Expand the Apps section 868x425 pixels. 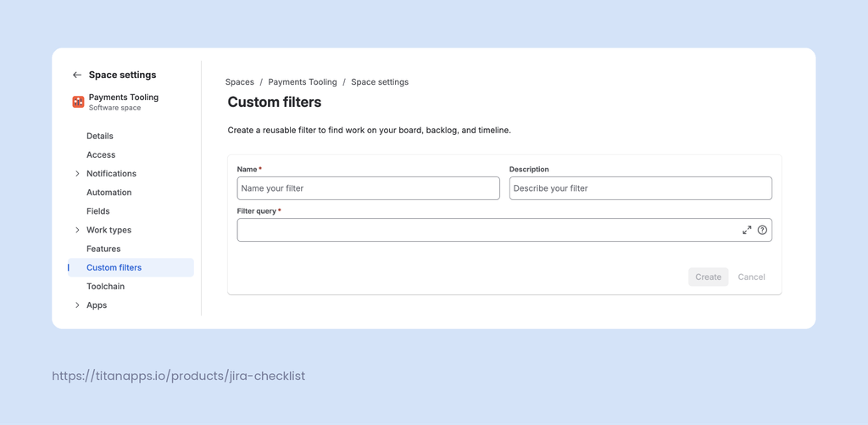(77, 305)
